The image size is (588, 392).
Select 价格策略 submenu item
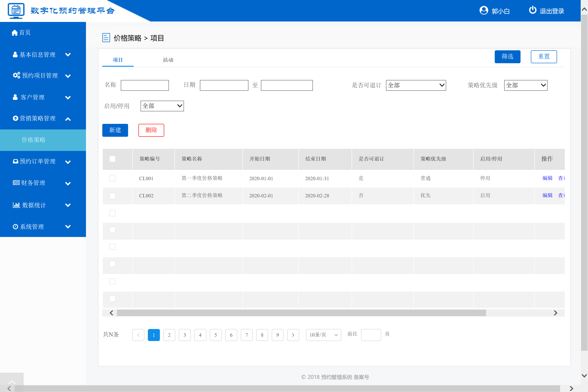43,140
